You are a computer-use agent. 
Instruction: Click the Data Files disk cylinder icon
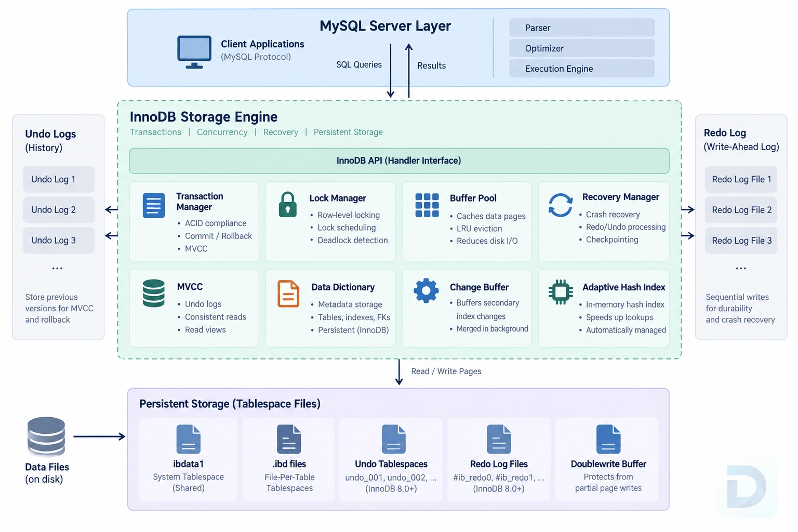pos(46,436)
